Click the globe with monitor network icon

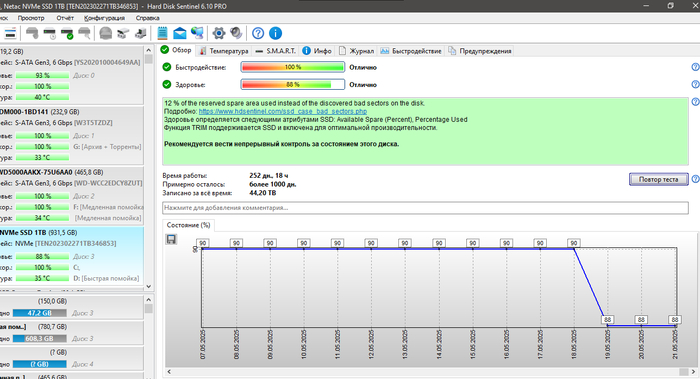click(197, 33)
